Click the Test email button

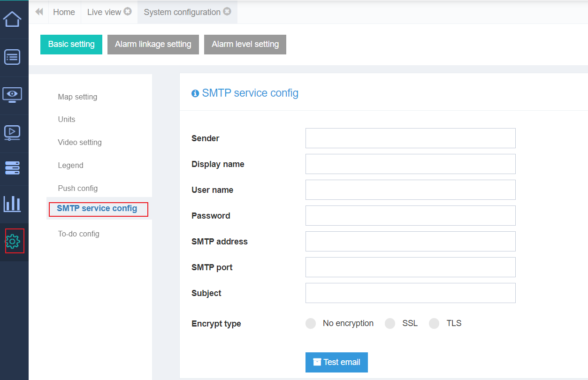(336, 362)
